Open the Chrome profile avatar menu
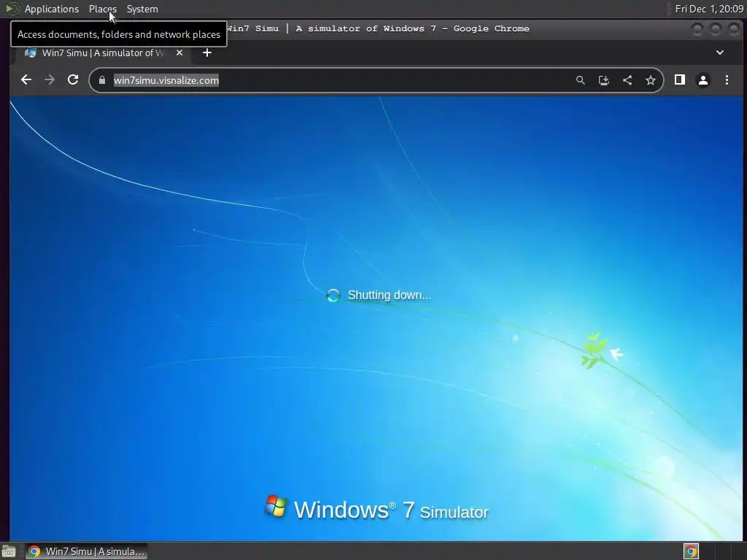The width and height of the screenshot is (747, 560). [x=703, y=80]
